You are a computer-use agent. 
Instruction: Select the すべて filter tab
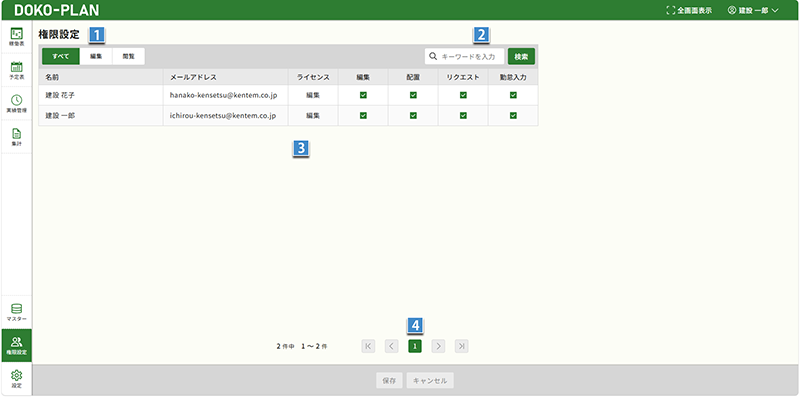pos(61,56)
